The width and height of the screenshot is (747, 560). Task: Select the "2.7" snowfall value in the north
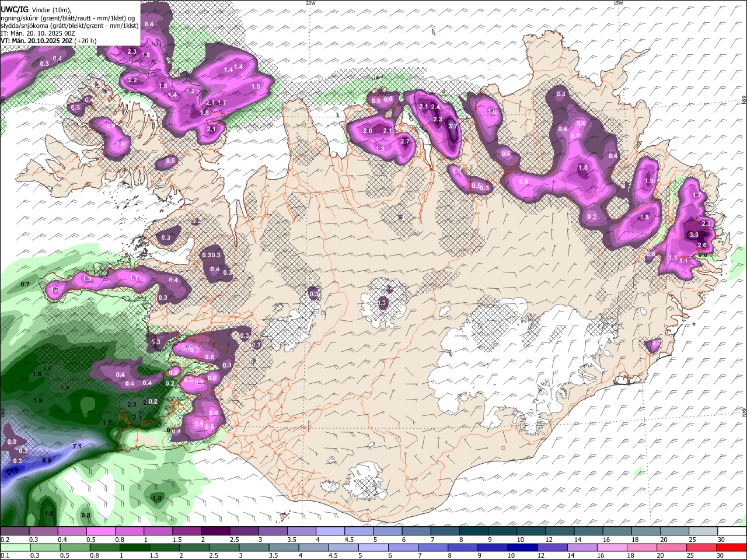[x=405, y=142]
